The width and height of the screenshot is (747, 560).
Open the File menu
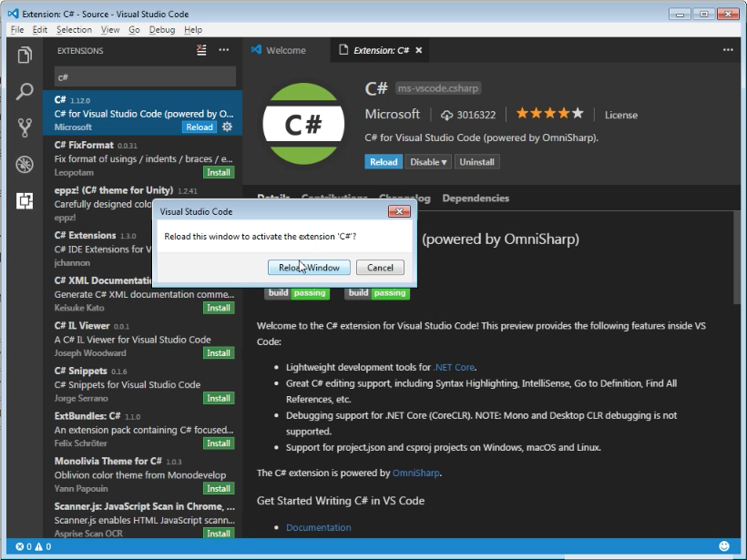17,29
